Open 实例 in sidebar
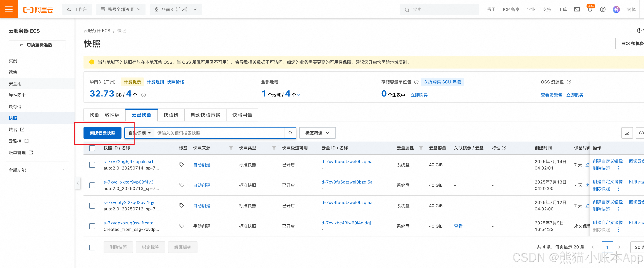644x268 pixels. 13,61
